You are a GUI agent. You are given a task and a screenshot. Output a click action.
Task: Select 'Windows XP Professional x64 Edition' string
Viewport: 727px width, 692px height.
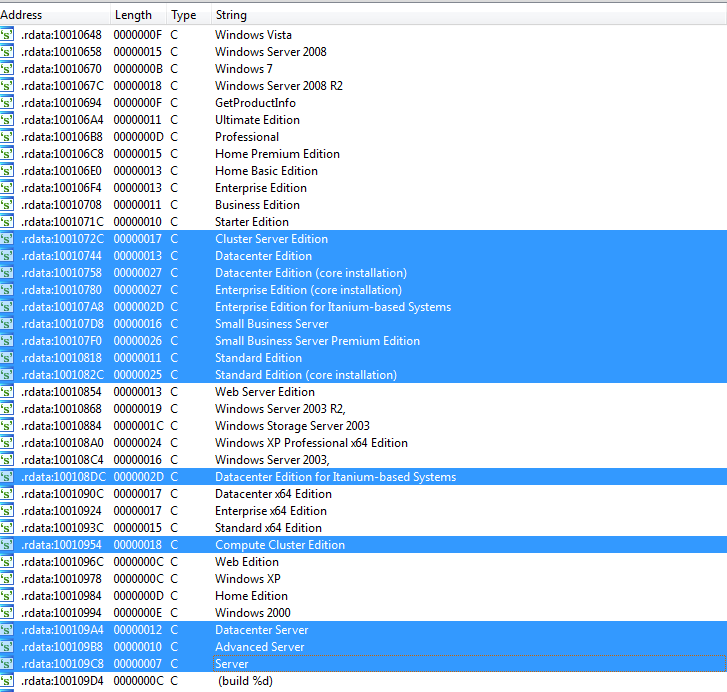click(x=311, y=443)
